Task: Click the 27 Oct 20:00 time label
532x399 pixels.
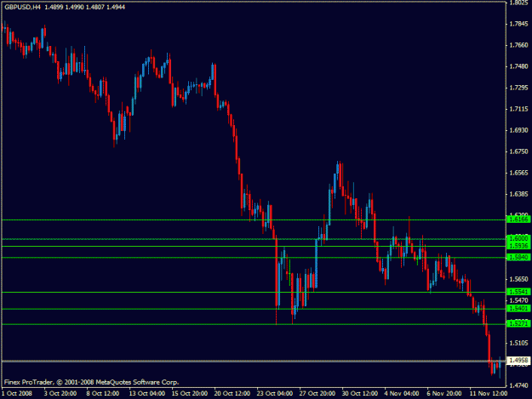Action: [x=317, y=393]
